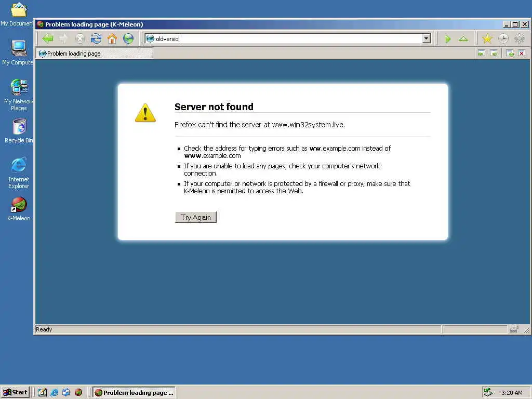Viewport: 532px width, 399px height.
Task: Click the globe search icon in toolbar
Action: click(x=128, y=38)
